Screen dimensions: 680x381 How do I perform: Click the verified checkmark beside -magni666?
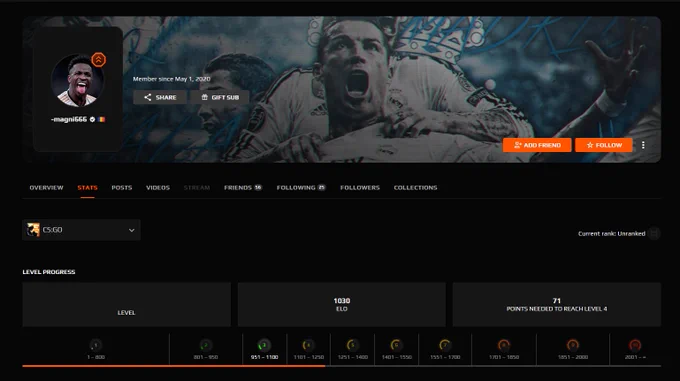92,119
